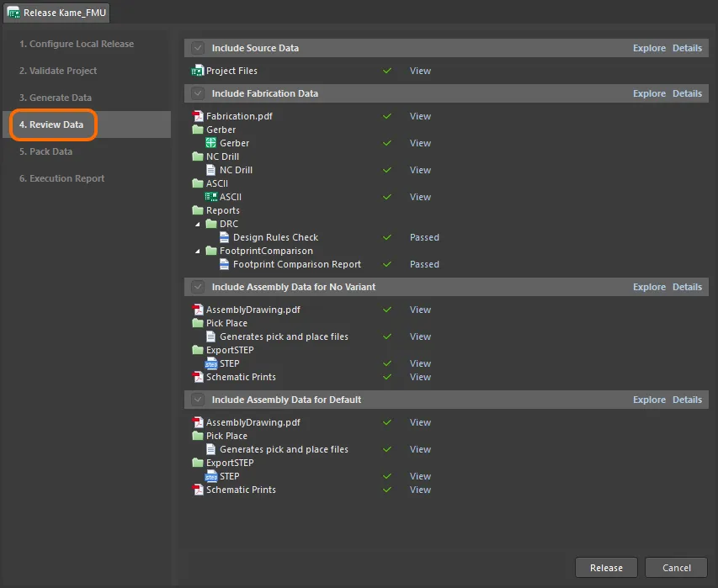Click the Release button
Screen dimensions: 718x588
click(x=605, y=567)
